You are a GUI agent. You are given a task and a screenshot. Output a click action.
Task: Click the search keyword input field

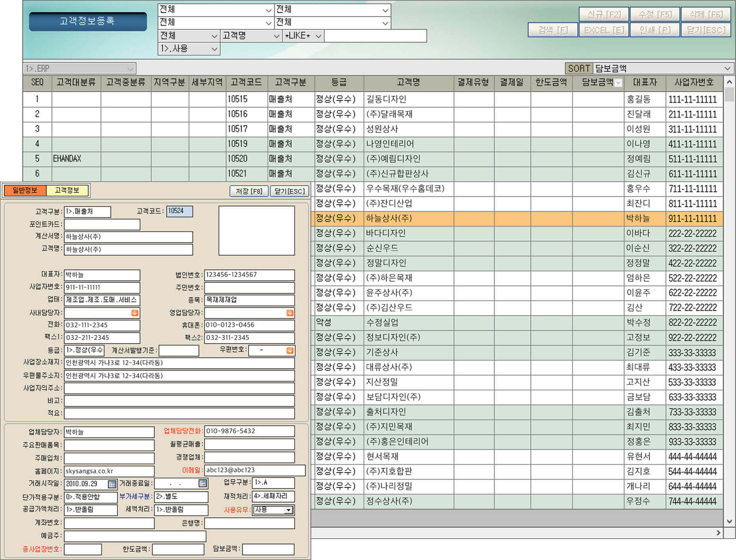point(375,36)
